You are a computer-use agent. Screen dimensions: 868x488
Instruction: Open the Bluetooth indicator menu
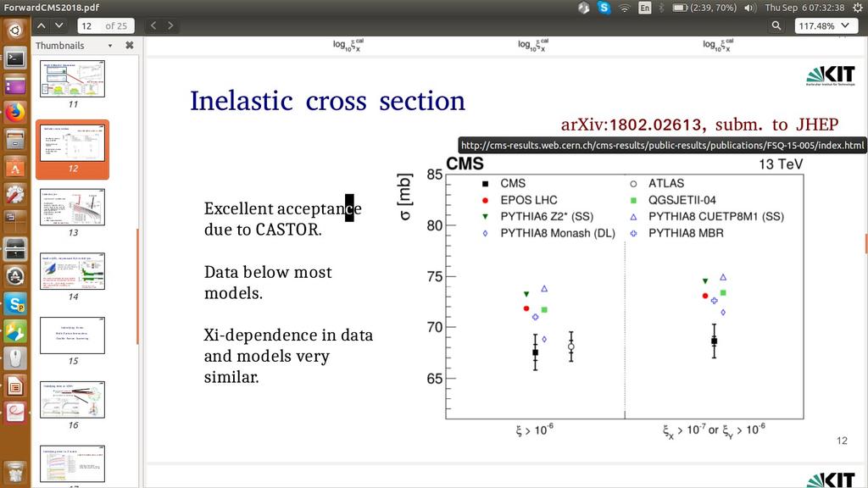click(x=661, y=8)
